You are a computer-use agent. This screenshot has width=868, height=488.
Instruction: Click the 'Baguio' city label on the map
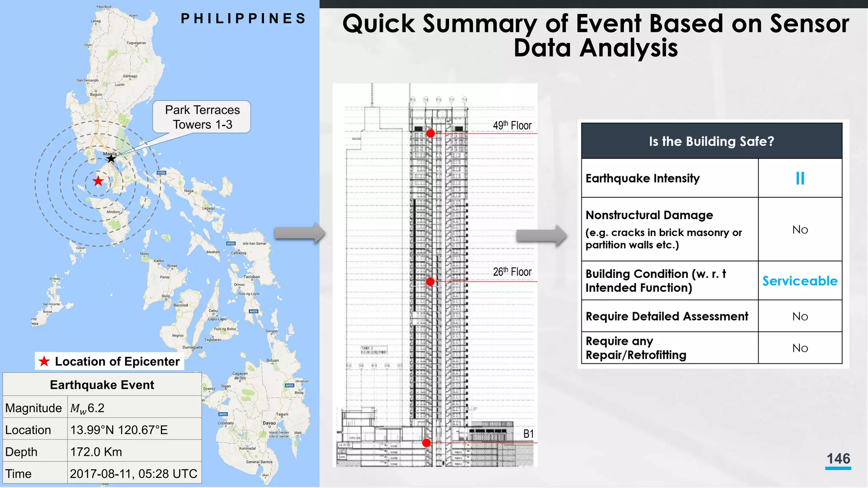tap(96, 94)
